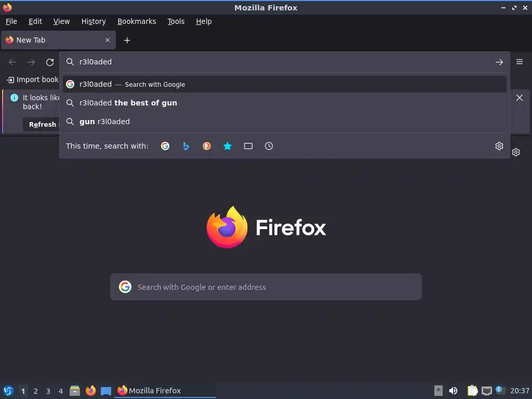The width and height of the screenshot is (532, 399).
Task: Open the Tools menu
Action: 176,21
